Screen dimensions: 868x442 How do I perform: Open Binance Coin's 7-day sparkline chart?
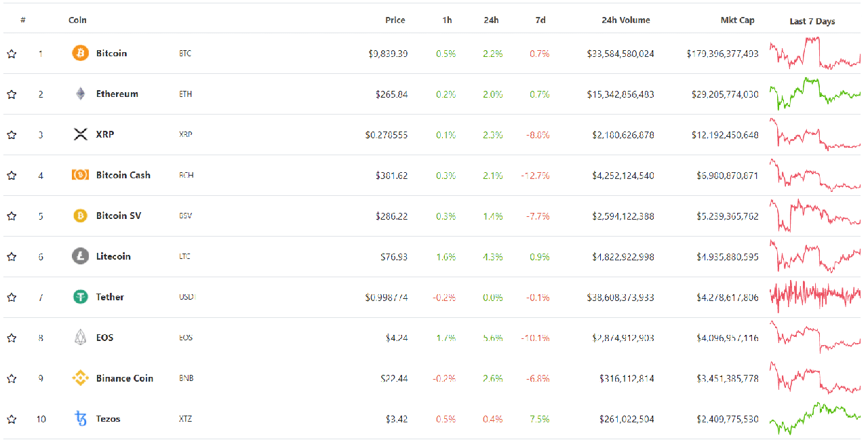(x=815, y=378)
